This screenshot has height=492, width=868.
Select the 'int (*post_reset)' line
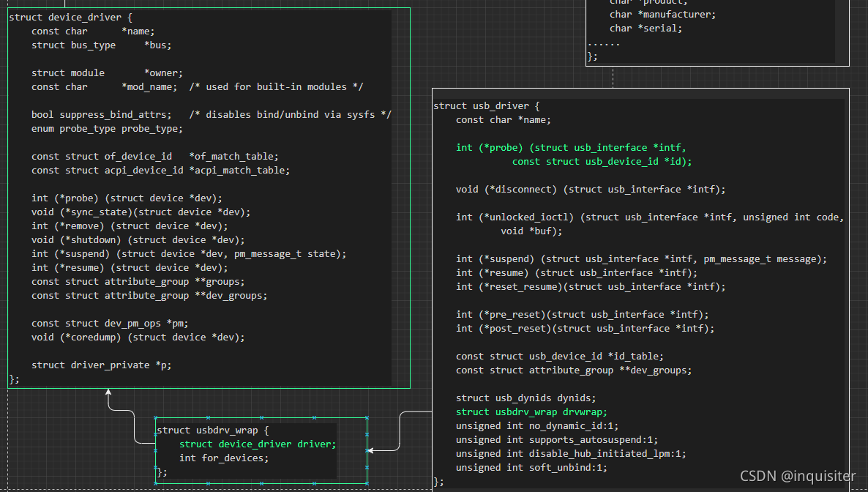[x=585, y=328]
